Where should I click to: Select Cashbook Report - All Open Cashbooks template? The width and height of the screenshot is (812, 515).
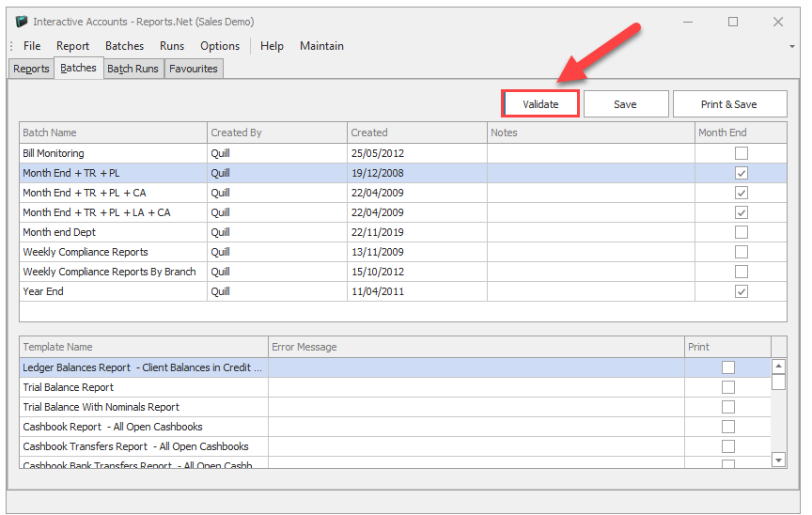395,427
